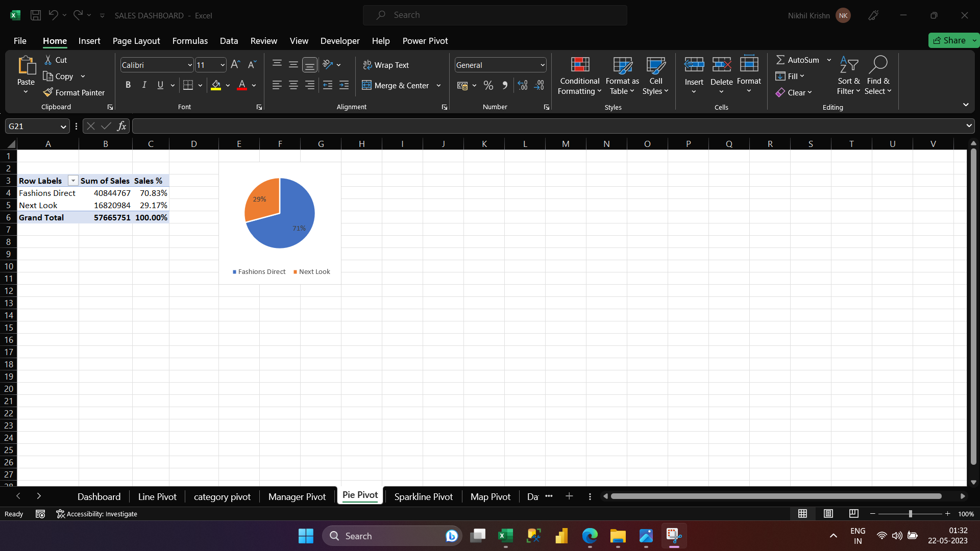Screen dimensions: 980x551
Task: Click the Share button
Action: (x=952, y=40)
